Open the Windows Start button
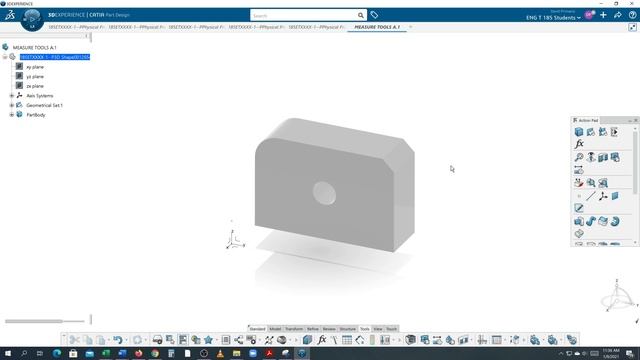The width and height of the screenshot is (640, 360). tap(8, 353)
